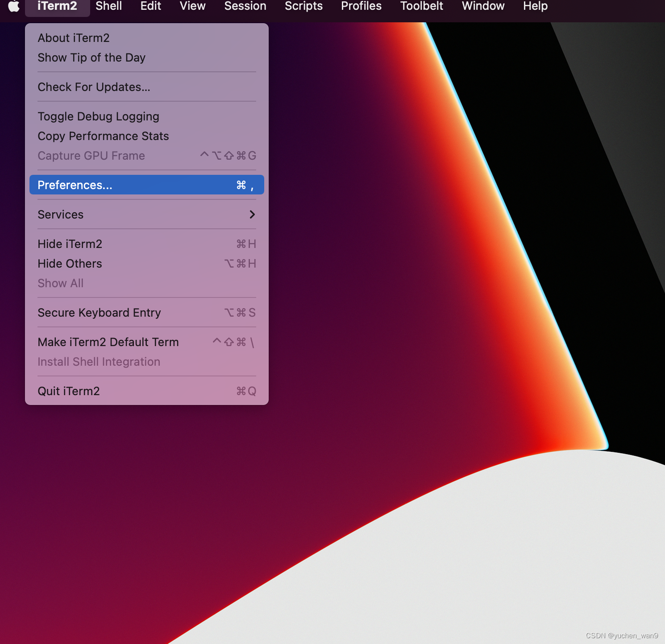Click the iTerm2 menu bar item
This screenshot has width=665, height=644.
pos(57,6)
